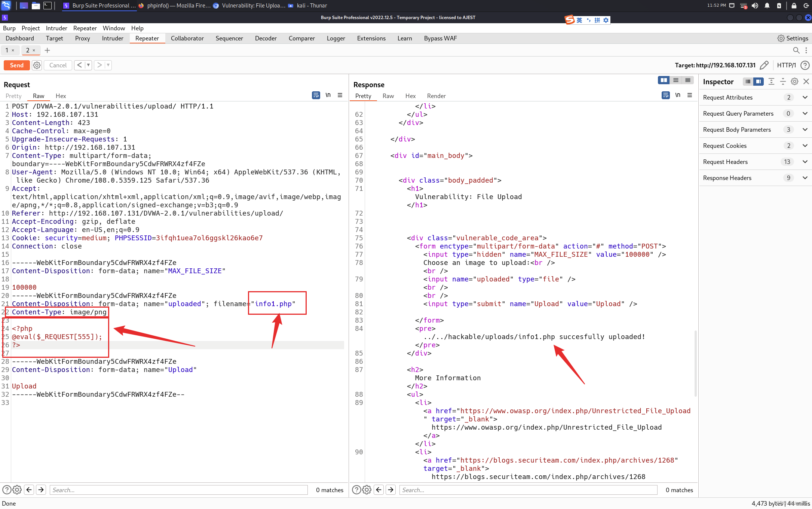Open the Bypass WAF tab
Screen dimensions: 812x509
pyautogui.click(x=440, y=38)
